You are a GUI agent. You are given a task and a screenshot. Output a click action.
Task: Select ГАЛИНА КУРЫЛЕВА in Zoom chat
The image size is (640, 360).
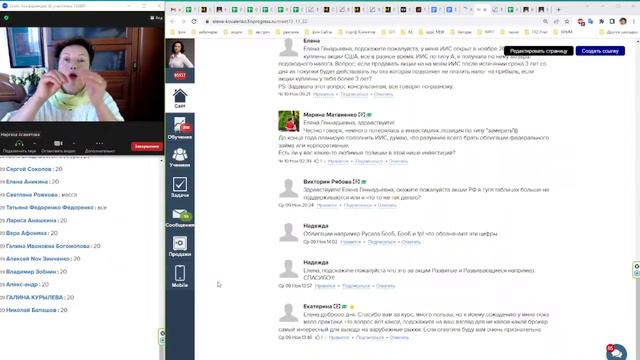click(34, 297)
